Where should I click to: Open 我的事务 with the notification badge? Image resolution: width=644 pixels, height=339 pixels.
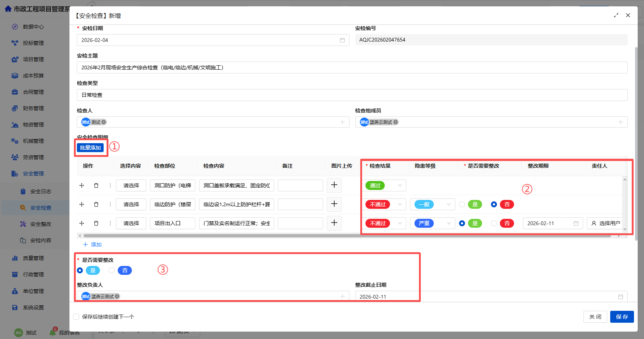pyautogui.click(x=65, y=332)
